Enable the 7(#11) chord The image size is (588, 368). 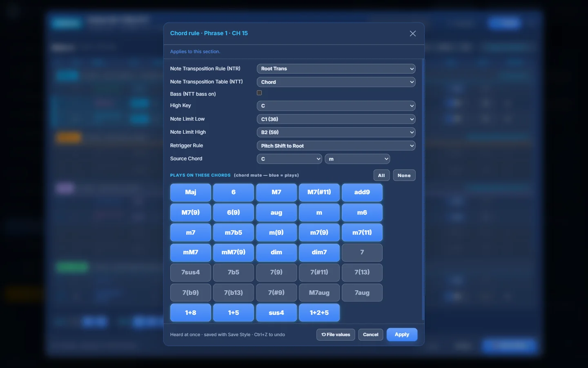pos(319,272)
